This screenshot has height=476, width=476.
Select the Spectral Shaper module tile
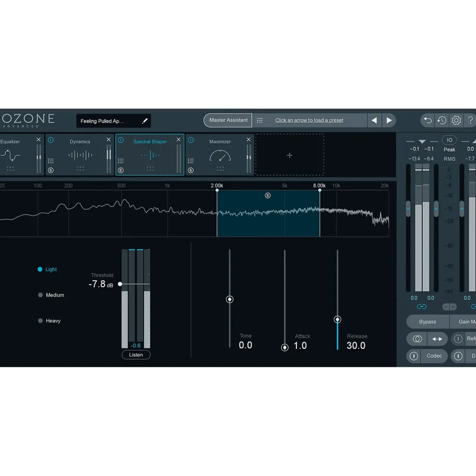click(150, 155)
